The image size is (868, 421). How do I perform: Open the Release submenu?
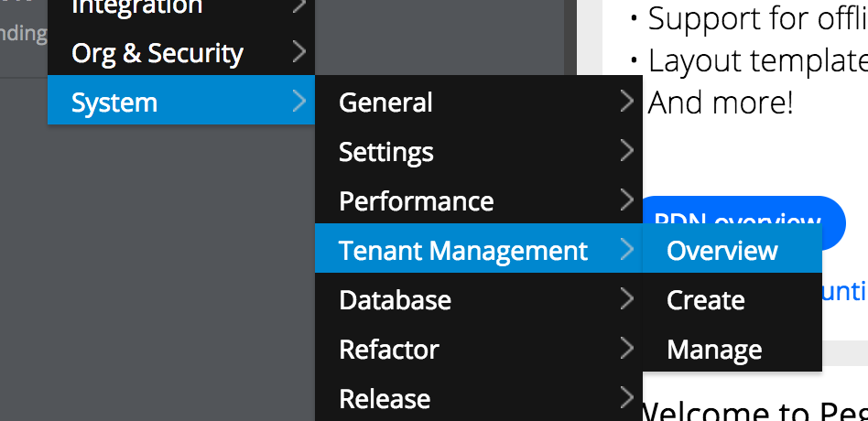point(479,396)
